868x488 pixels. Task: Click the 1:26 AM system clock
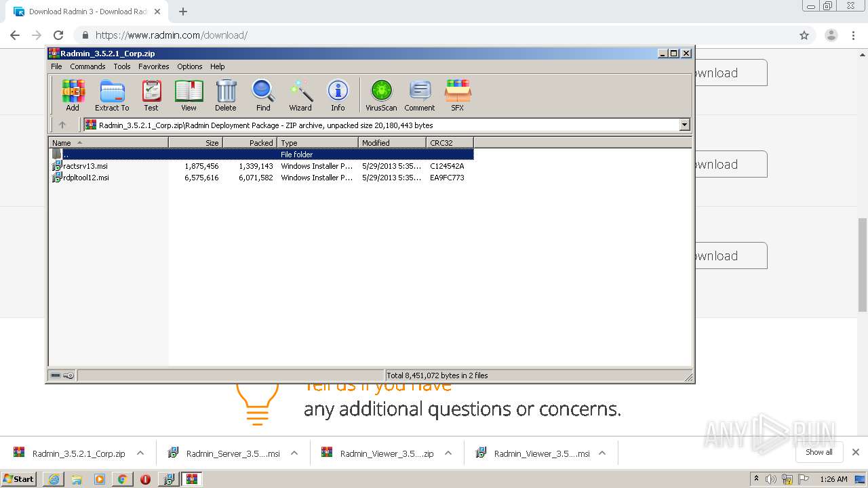[833, 479]
